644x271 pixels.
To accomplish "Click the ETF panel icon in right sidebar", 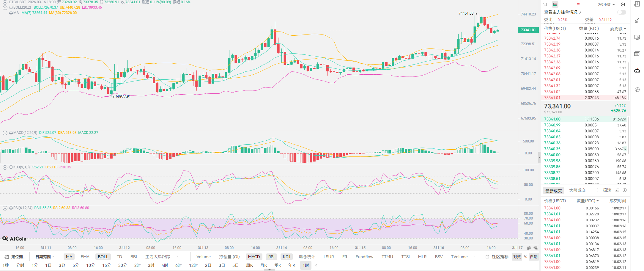I will [x=637, y=54].
